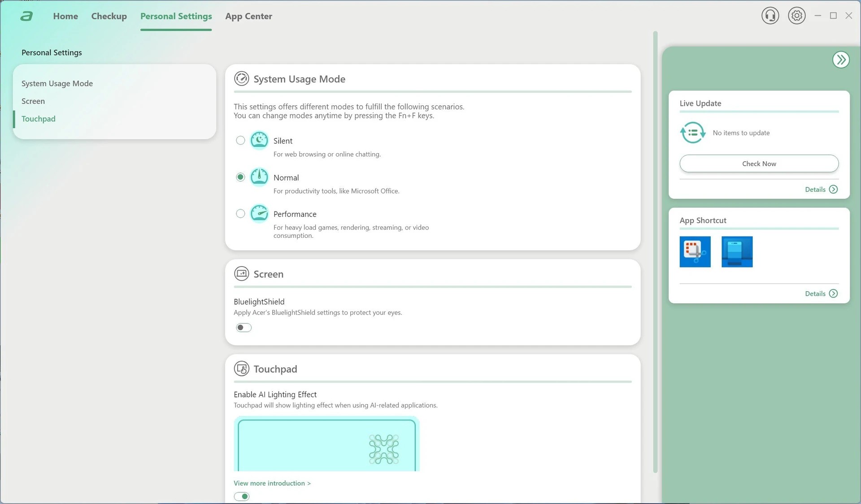Open the gear settings icon

(796, 16)
